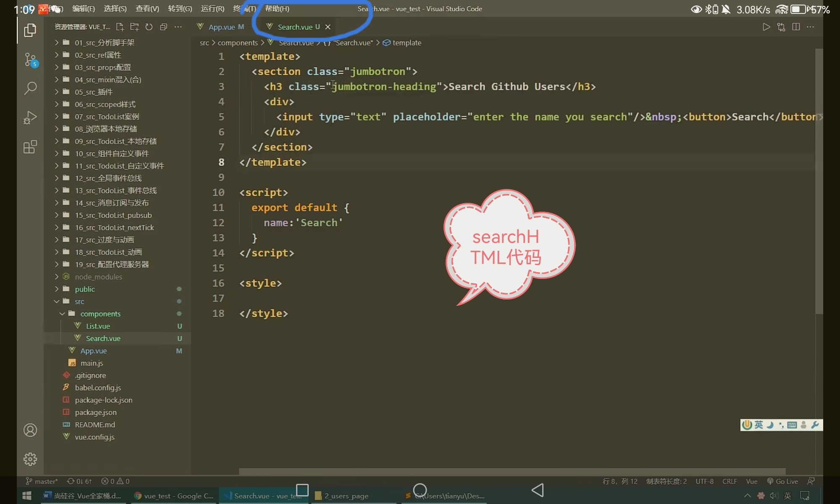840x504 pixels.
Task: Click the Refresh Explorer icon
Action: 149,27
